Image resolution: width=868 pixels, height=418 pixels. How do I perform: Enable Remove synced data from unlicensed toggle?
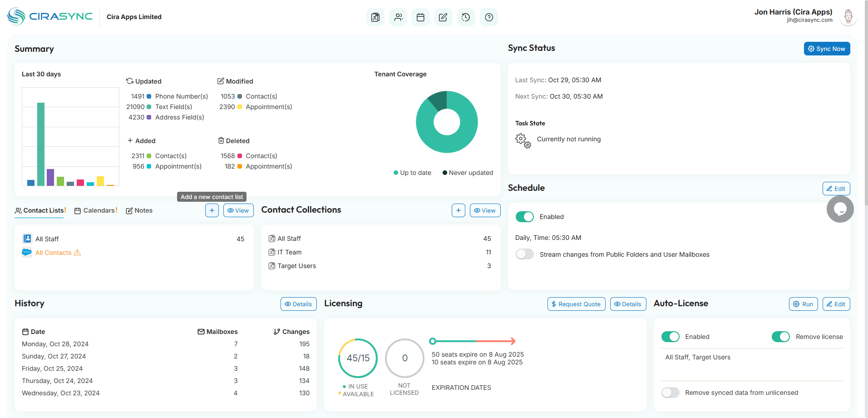pyautogui.click(x=671, y=393)
